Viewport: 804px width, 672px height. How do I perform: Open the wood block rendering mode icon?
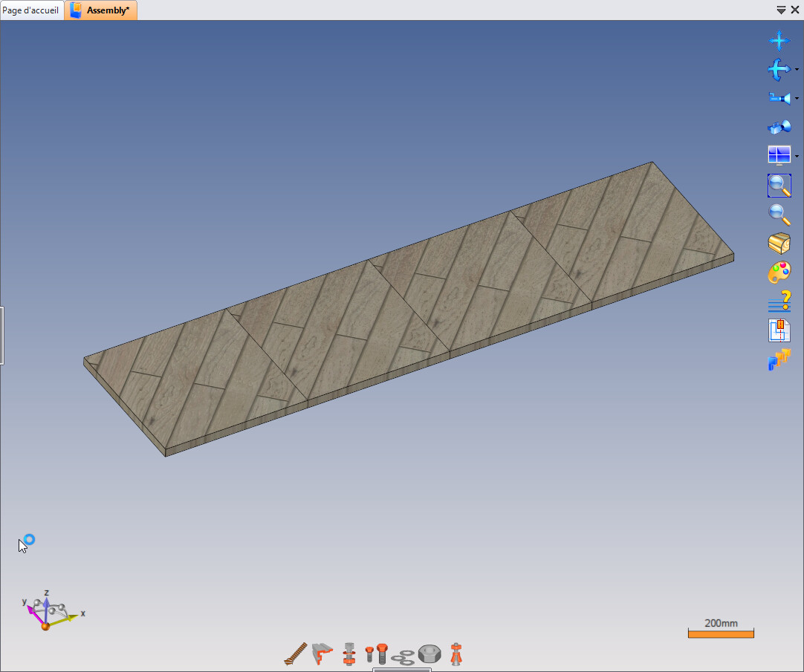pos(779,244)
